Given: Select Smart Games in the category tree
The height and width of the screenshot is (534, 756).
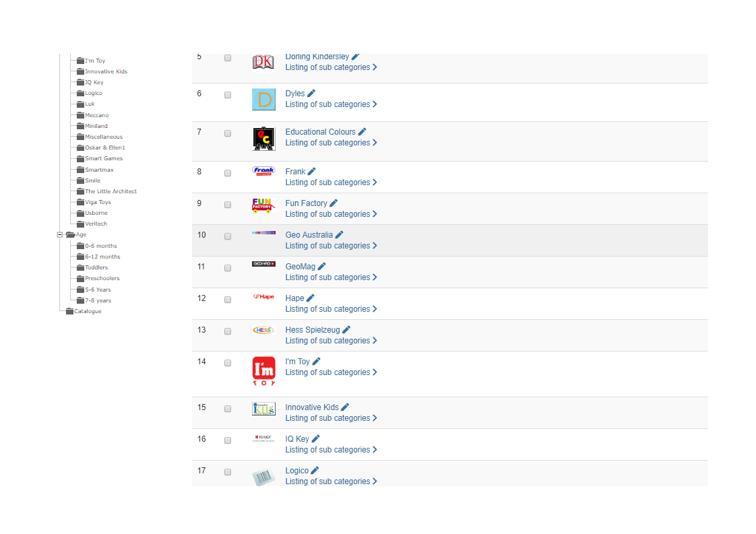Looking at the screenshot, I should [104, 158].
